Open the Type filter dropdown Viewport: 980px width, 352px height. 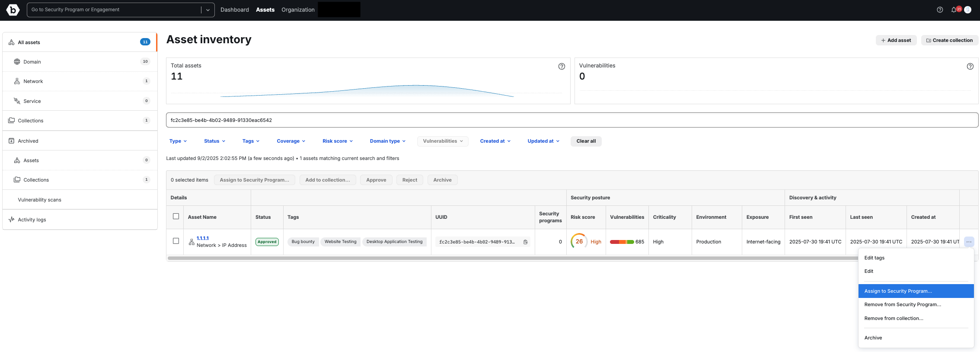tap(178, 141)
